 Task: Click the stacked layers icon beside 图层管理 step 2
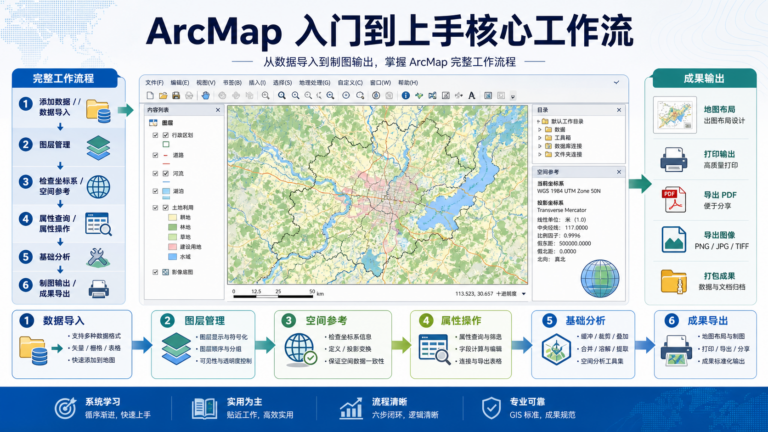click(x=98, y=148)
